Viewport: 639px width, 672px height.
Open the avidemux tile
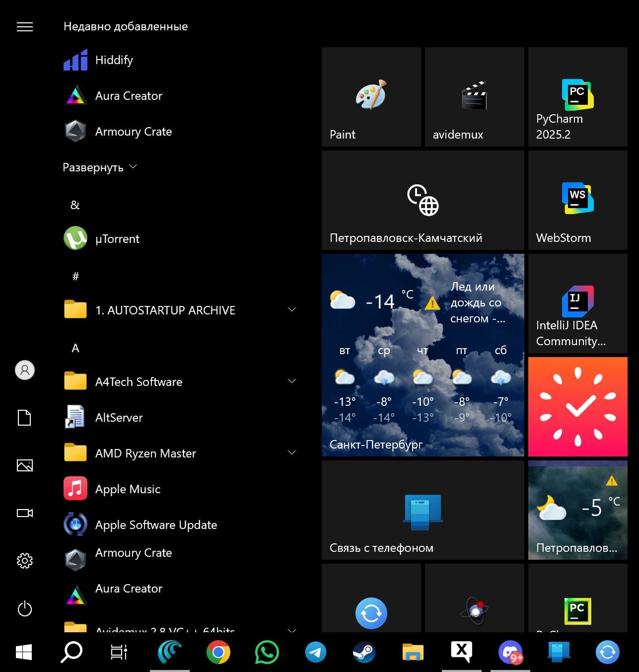pos(475,97)
